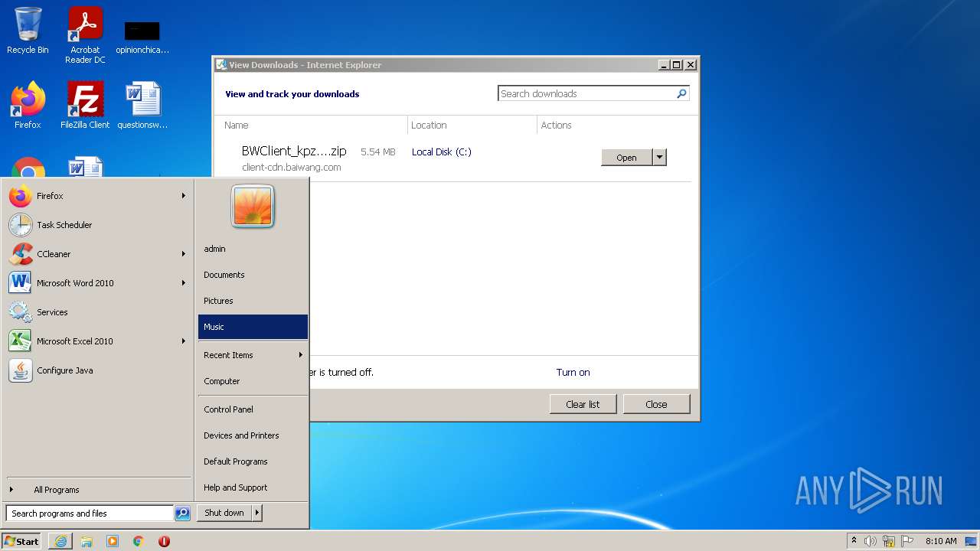This screenshot has height=551, width=980.
Task: Click the Open button for BWClient zip
Action: coord(626,157)
